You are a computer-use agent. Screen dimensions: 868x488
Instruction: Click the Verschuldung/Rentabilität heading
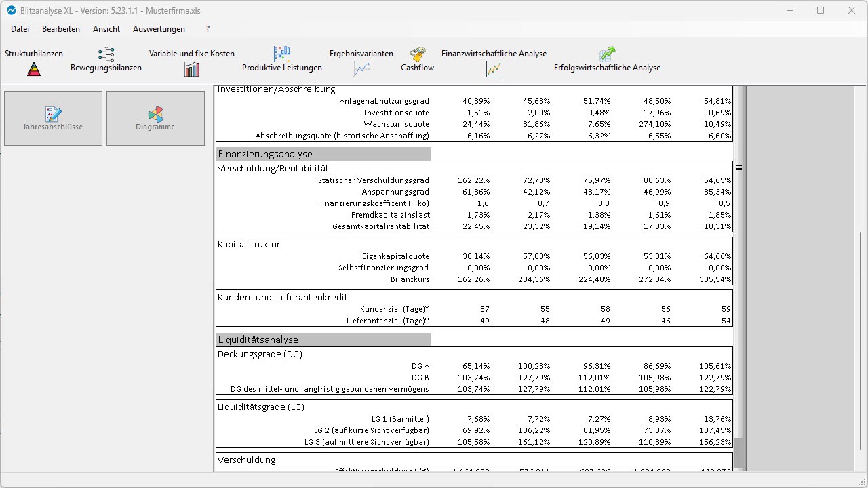tap(273, 168)
